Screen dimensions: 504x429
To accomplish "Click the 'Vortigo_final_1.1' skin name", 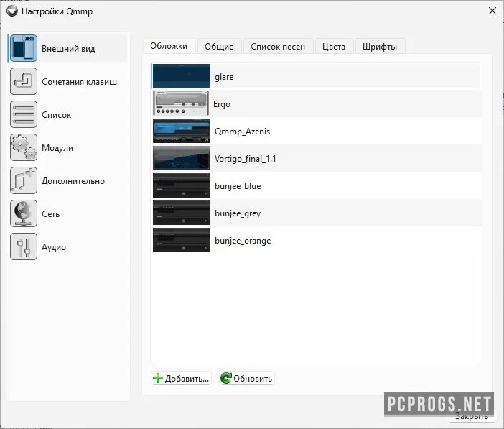I will point(246,159).
